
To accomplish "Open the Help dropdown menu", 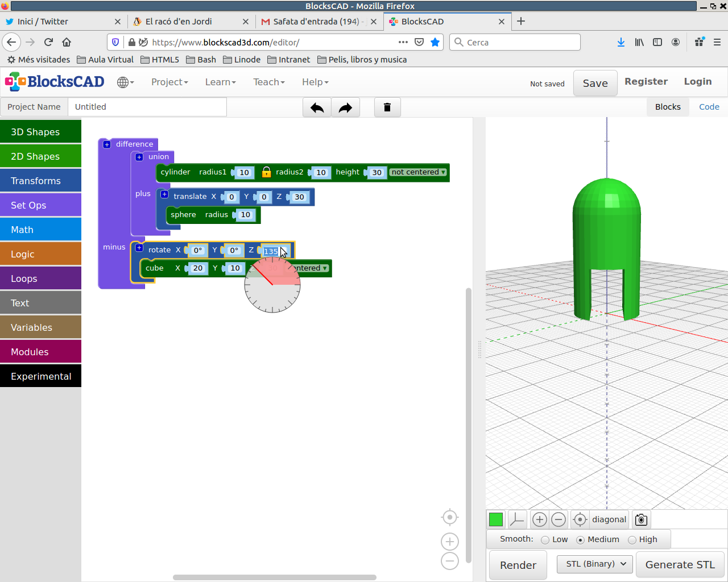I will click(315, 82).
